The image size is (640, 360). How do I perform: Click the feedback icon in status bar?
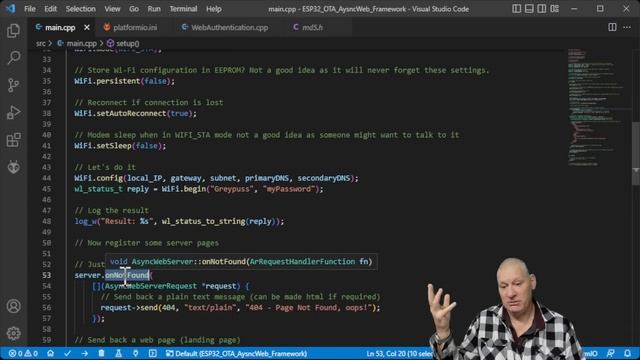tap(611, 353)
